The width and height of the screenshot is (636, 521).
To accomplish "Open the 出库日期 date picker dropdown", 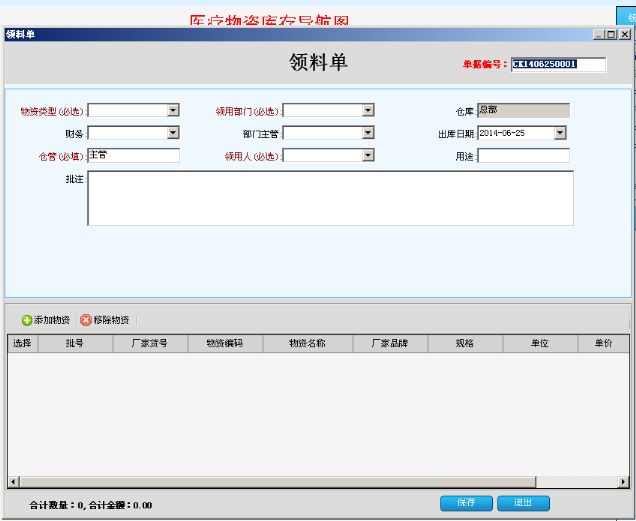I will [x=560, y=133].
